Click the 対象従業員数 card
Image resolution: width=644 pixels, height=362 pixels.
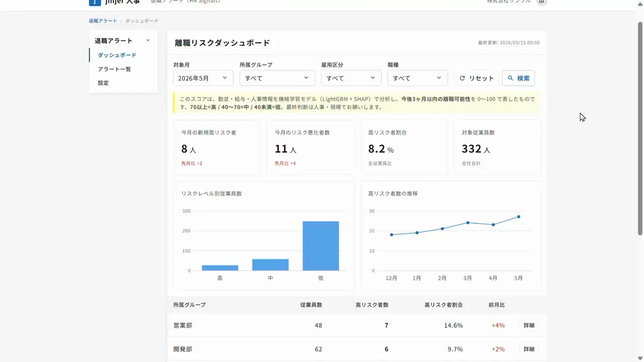tap(498, 147)
